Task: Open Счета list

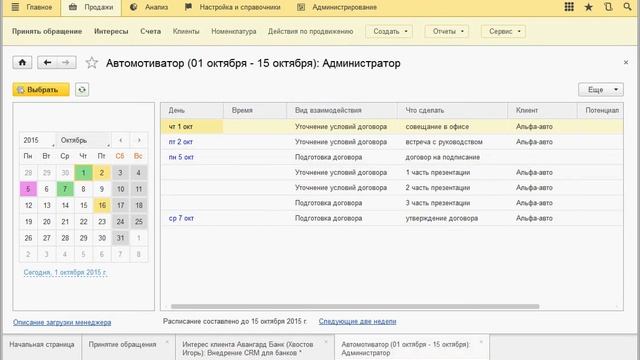Action: [151, 31]
